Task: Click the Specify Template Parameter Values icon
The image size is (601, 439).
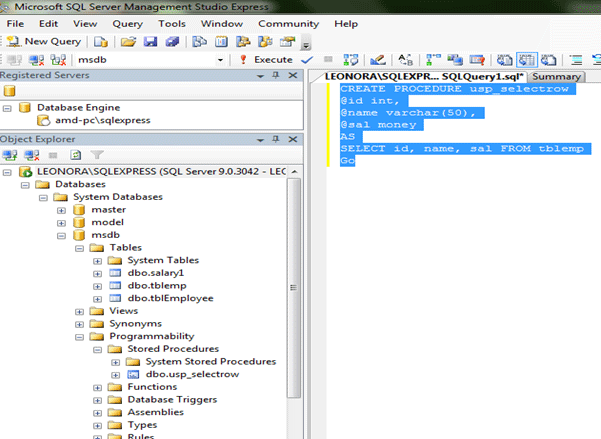Action: pyautogui.click(x=406, y=60)
